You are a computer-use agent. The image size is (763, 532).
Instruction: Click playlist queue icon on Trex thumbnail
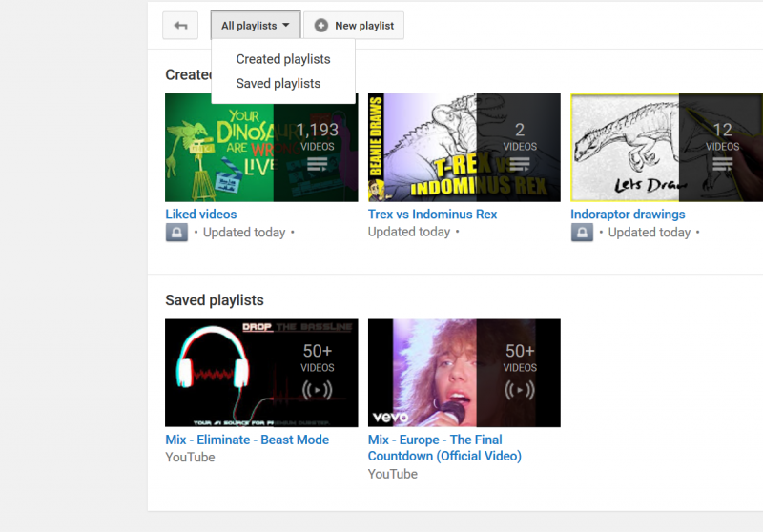520,166
